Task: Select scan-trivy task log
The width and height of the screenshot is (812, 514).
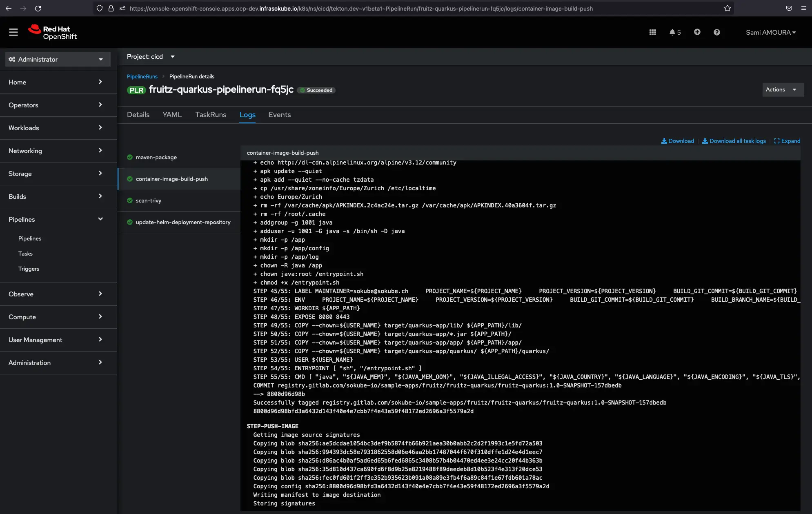Action: [179, 200]
